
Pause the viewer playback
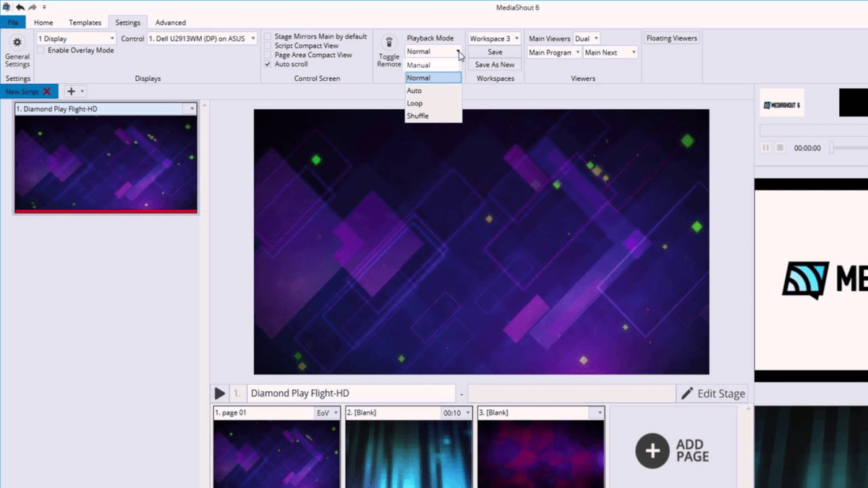[766, 147]
